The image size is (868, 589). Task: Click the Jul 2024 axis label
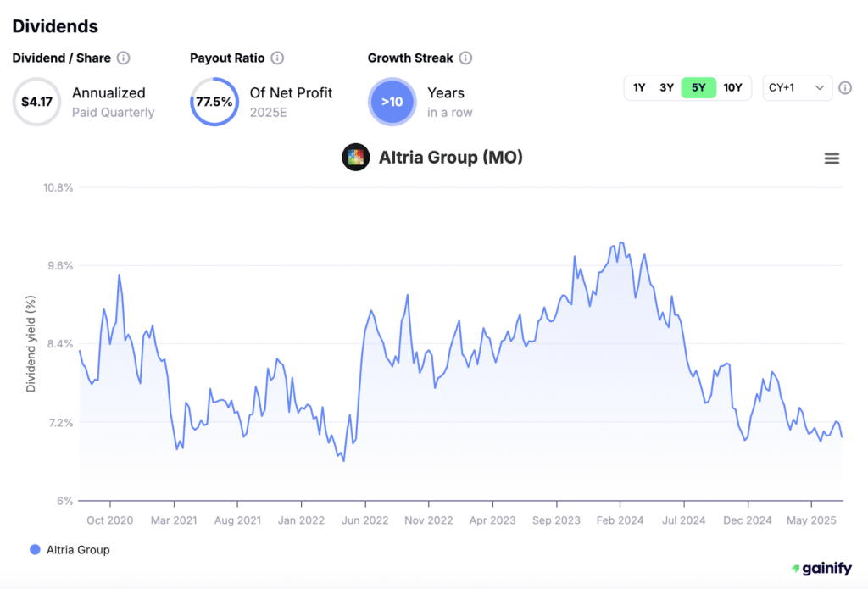[x=684, y=520]
